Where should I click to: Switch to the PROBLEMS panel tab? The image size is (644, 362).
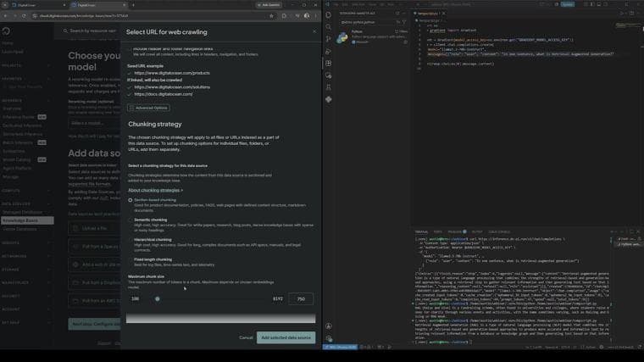(455, 231)
